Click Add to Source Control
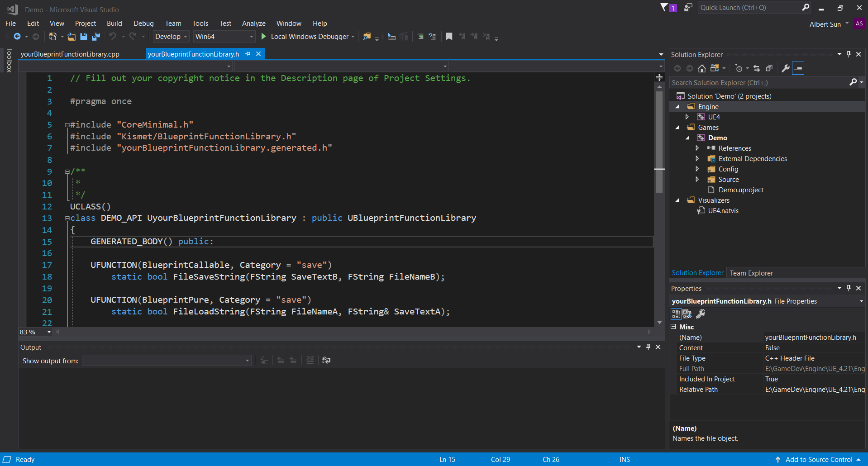Image resolution: width=868 pixels, height=466 pixels. tap(818, 459)
